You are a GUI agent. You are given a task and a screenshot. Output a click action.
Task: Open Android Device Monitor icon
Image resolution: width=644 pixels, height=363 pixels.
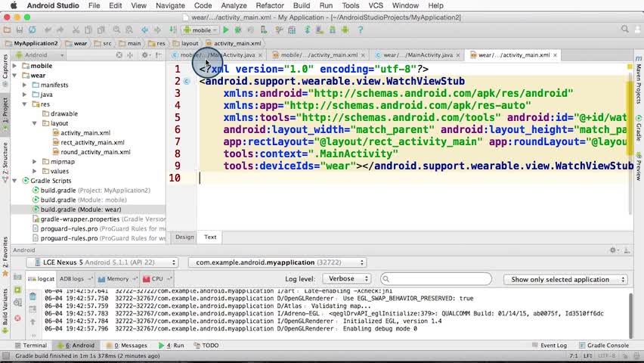(345, 30)
